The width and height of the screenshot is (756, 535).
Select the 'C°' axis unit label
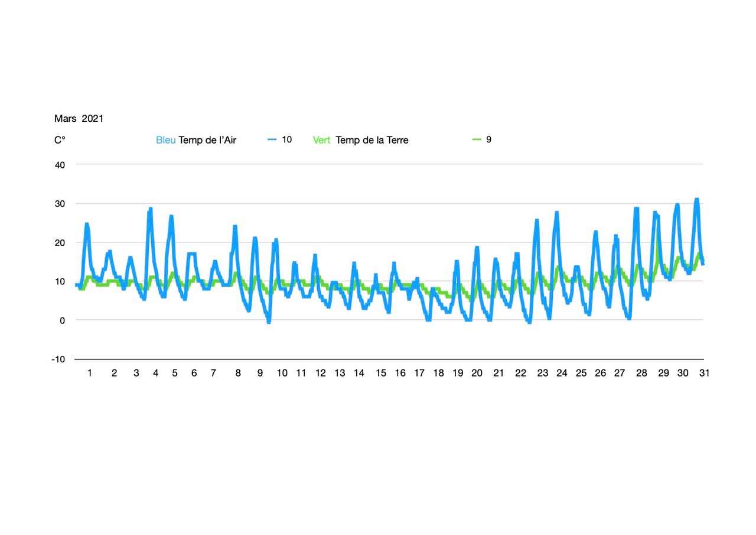[60, 141]
